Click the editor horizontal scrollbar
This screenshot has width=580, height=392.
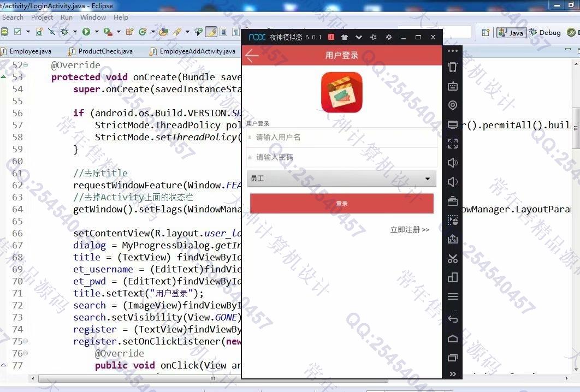tap(213, 378)
